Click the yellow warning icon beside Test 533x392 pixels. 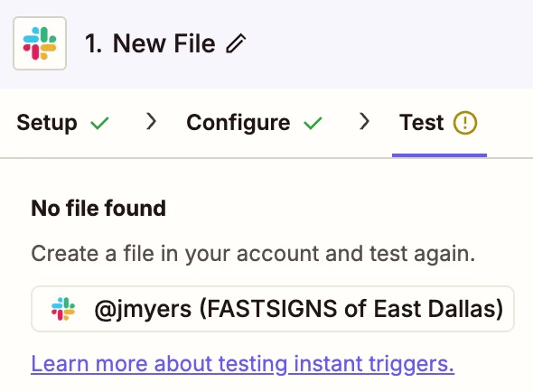[x=465, y=123]
